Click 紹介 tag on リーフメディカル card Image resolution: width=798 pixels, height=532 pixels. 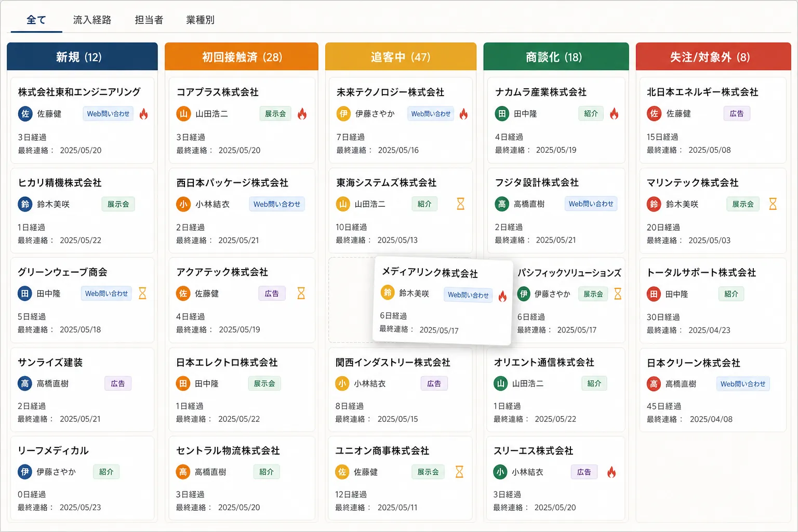pyautogui.click(x=106, y=472)
